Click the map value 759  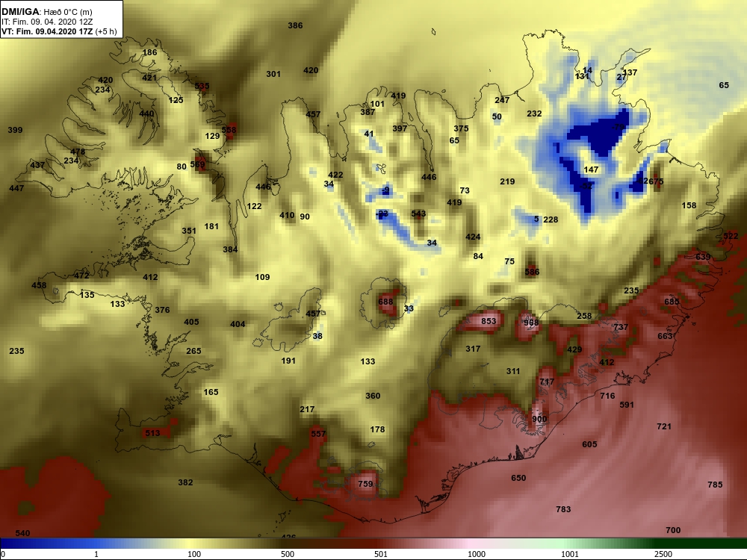tap(365, 483)
